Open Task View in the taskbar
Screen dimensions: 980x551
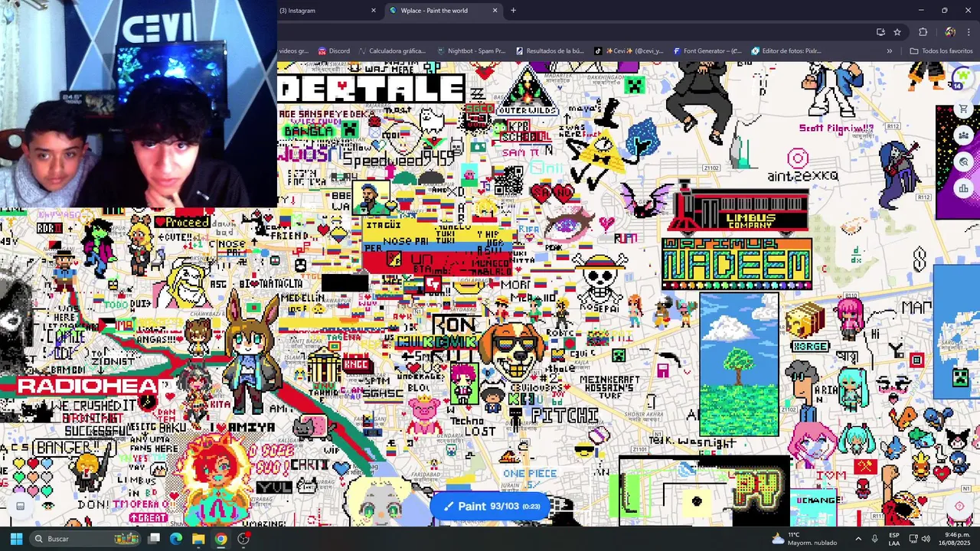tap(154, 539)
